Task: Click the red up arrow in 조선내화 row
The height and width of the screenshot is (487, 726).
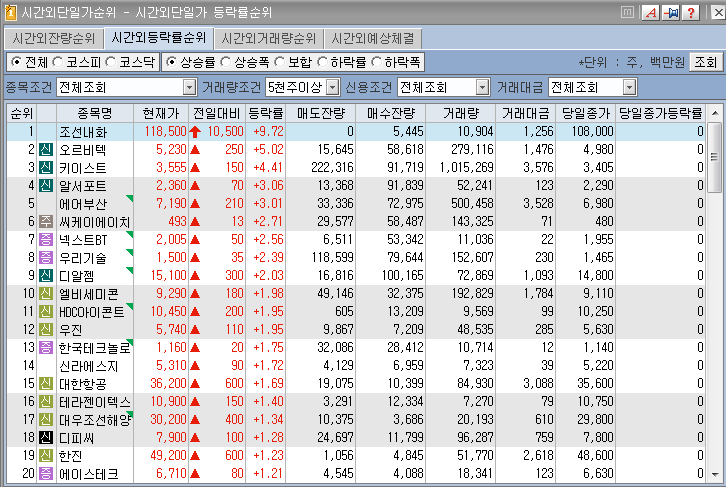Action: click(195, 132)
